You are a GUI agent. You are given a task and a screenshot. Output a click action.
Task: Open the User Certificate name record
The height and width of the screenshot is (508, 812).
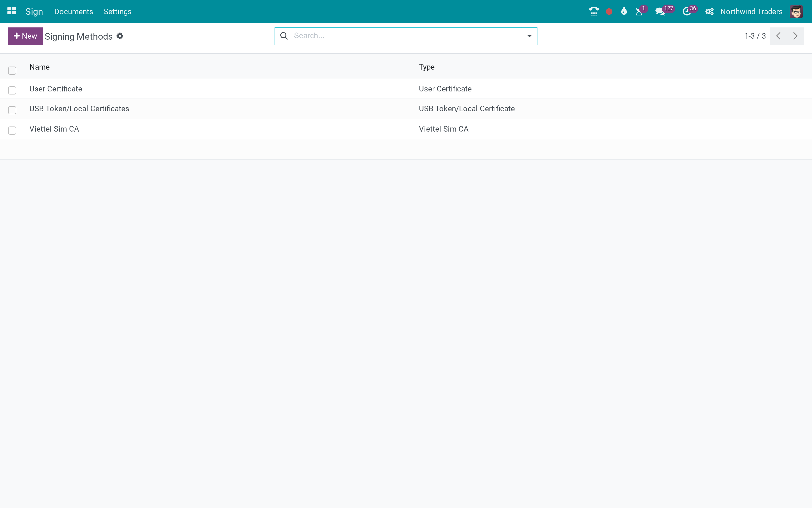click(56, 89)
